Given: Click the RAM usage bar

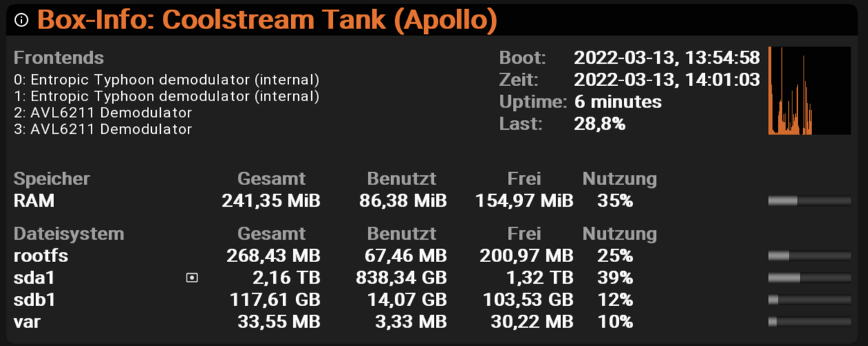Looking at the screenshot, I should tap(809, 201).
